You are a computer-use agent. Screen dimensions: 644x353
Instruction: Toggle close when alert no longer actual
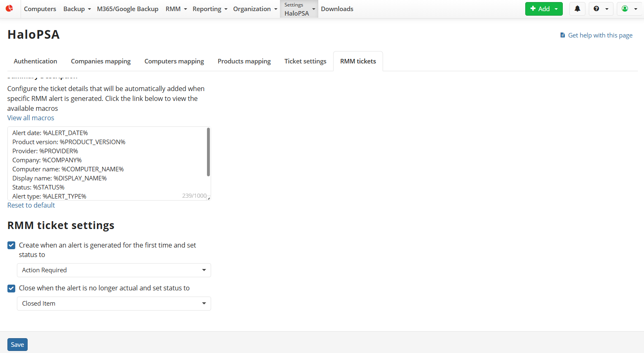[12, 288]
